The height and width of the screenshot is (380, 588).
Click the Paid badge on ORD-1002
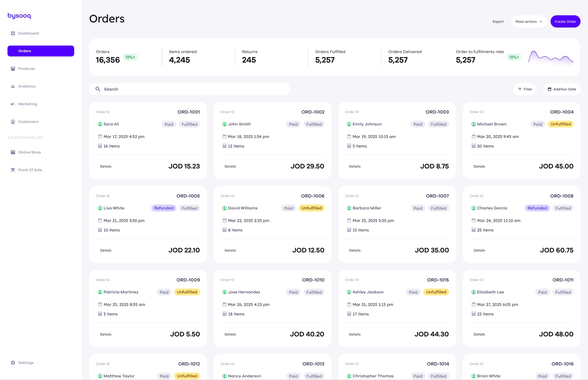click(x=293, y=124)
